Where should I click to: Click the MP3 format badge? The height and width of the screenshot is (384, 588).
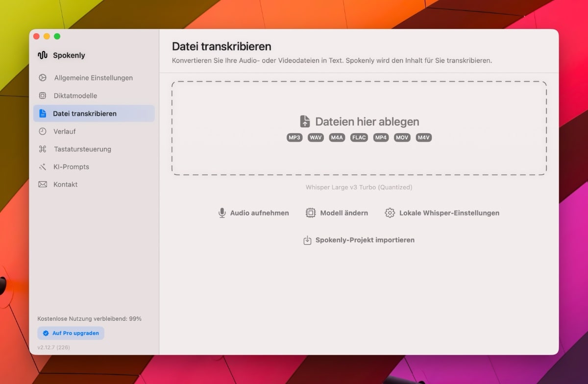[x=294, y=138]
